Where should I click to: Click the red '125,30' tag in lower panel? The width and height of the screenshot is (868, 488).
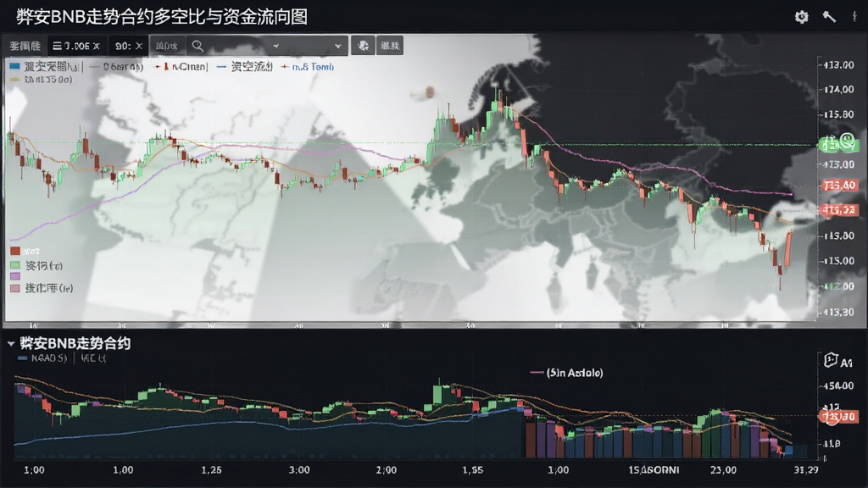[x=838, y=417]
